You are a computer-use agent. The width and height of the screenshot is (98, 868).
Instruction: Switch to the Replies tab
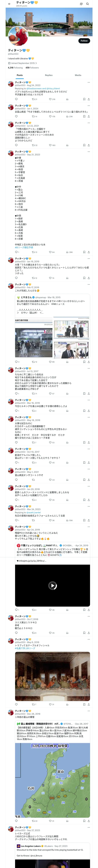point(49,75)
